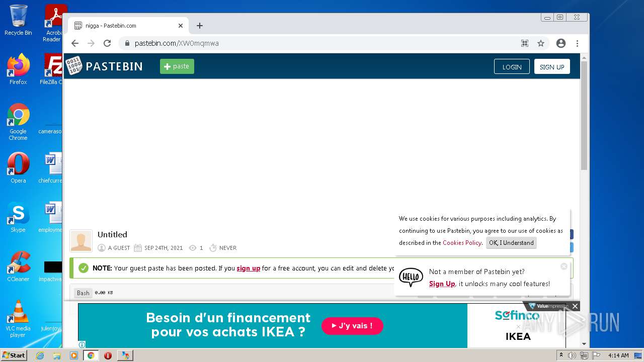The image size is (644, 362).
Task: Launch Firefox from the desktop
Action: pos(18,69)
